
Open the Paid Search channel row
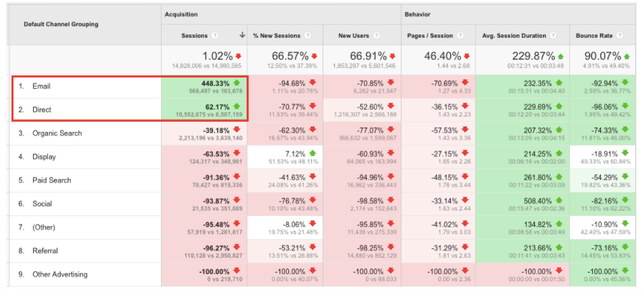(x=52, y=180)
